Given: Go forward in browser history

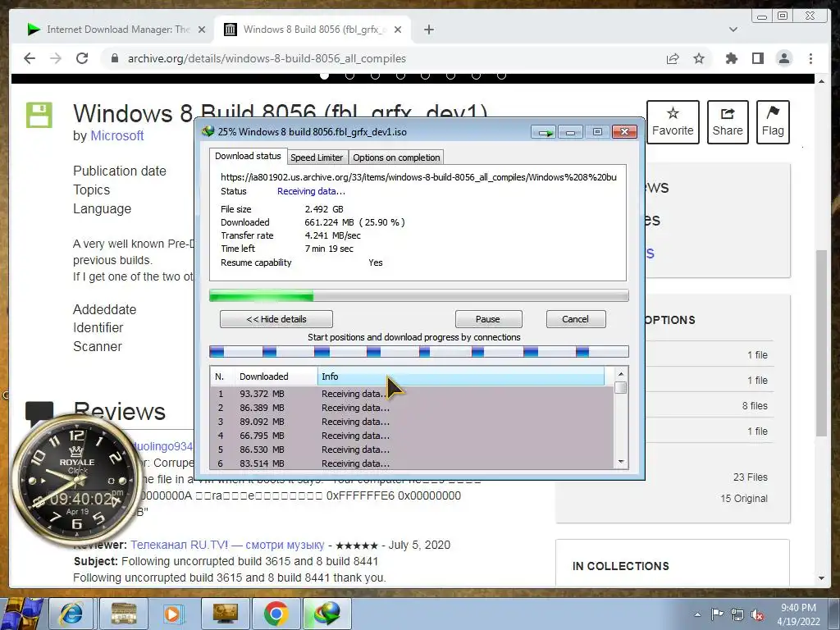Looking at the screenshot, I should [x=56, y=58].
